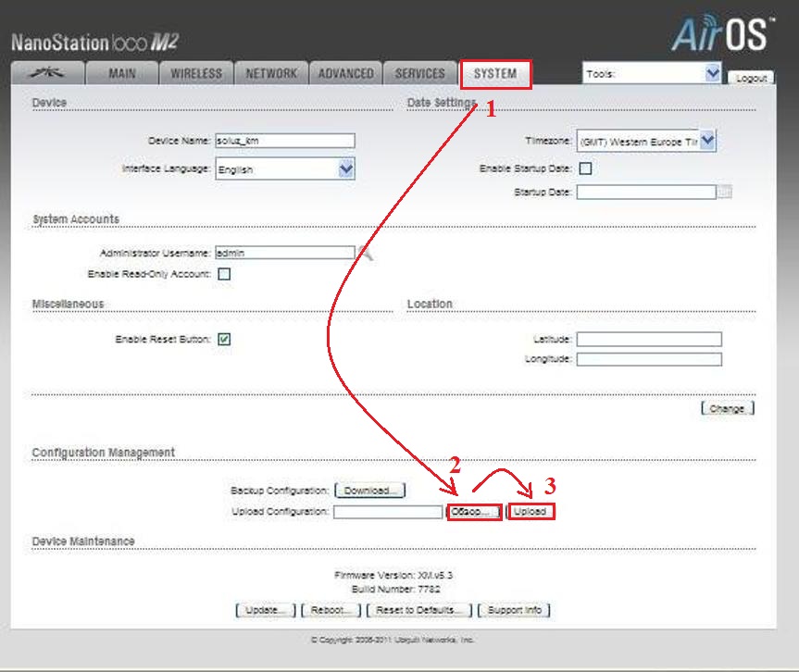Click the NanoStation loco M2 title
Screen dimensions: 799x672
pos(94,43)
